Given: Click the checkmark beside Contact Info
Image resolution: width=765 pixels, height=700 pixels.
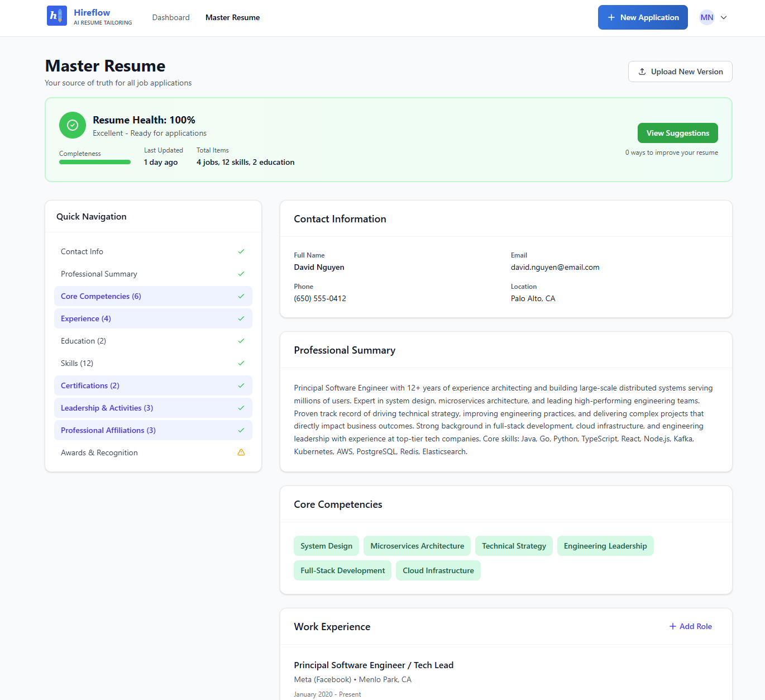Looking at the screenshot, I should pos(241,251).
